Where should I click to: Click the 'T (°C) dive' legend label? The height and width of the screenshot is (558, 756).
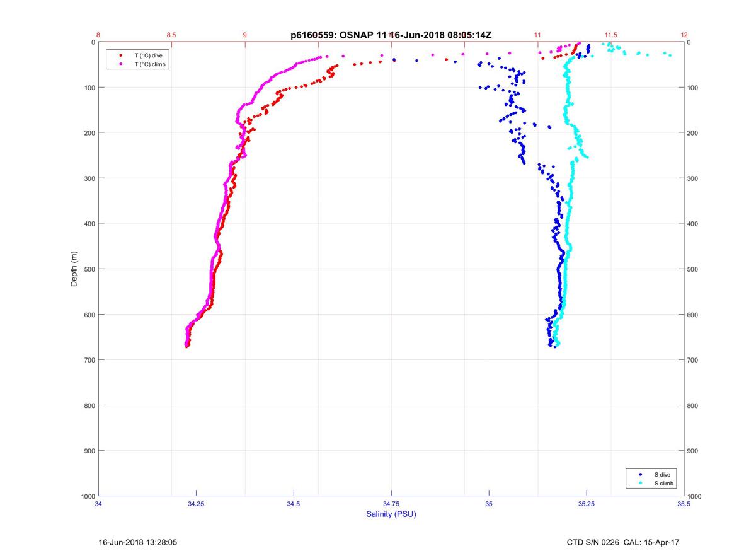(x=148, y=55)
